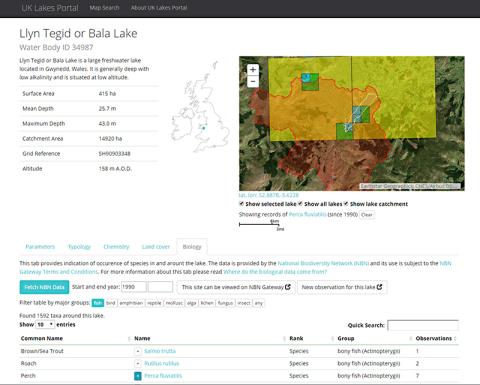Sort table by Rank column
The image size is (480, 385).
point(312,338)
